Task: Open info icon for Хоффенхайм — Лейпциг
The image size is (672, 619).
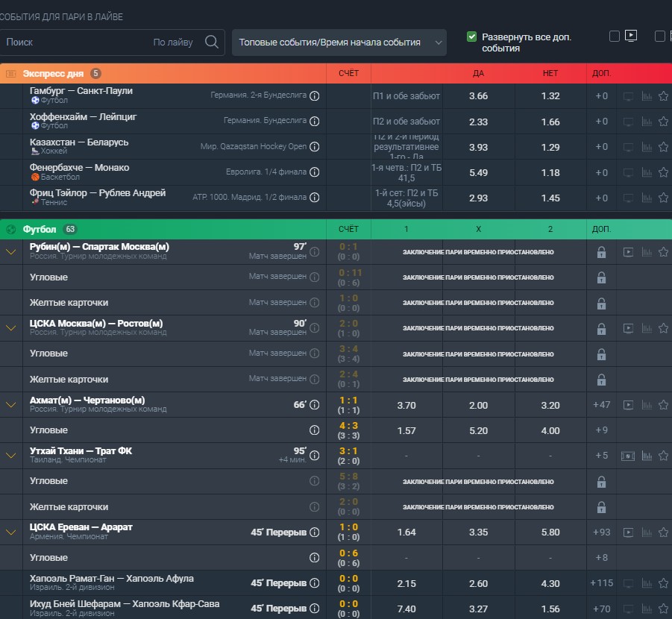Action: pyautogui.click(x=315, y=122)
